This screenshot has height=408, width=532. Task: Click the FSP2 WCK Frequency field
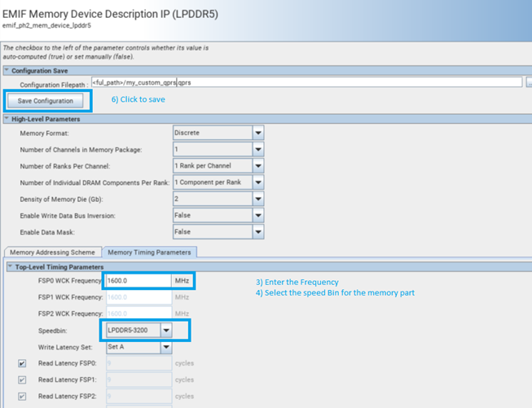tap(139, 314)
